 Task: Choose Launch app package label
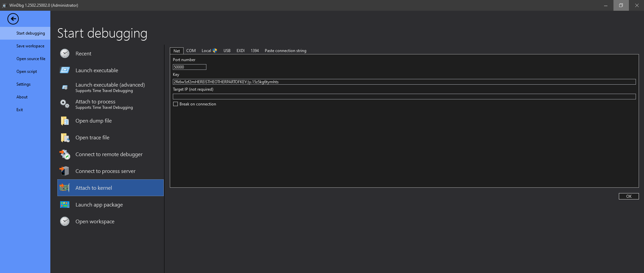pos(99,205)
